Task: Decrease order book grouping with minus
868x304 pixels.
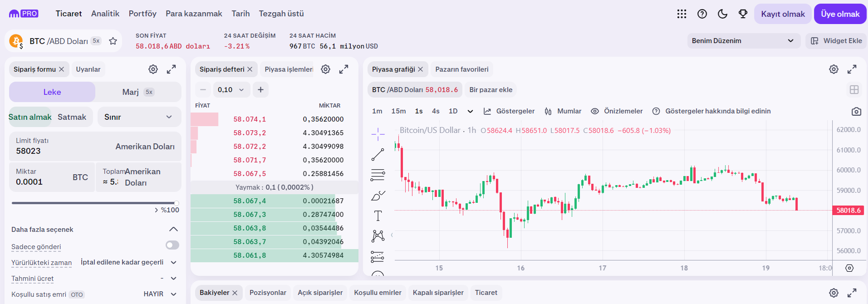Action: pos(203,90)
